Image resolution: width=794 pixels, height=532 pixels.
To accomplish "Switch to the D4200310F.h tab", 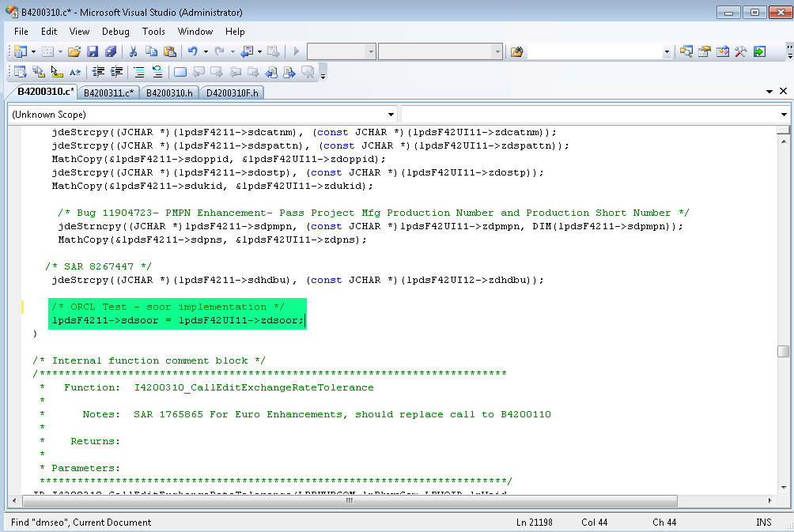I will click(x=232, y=92).
